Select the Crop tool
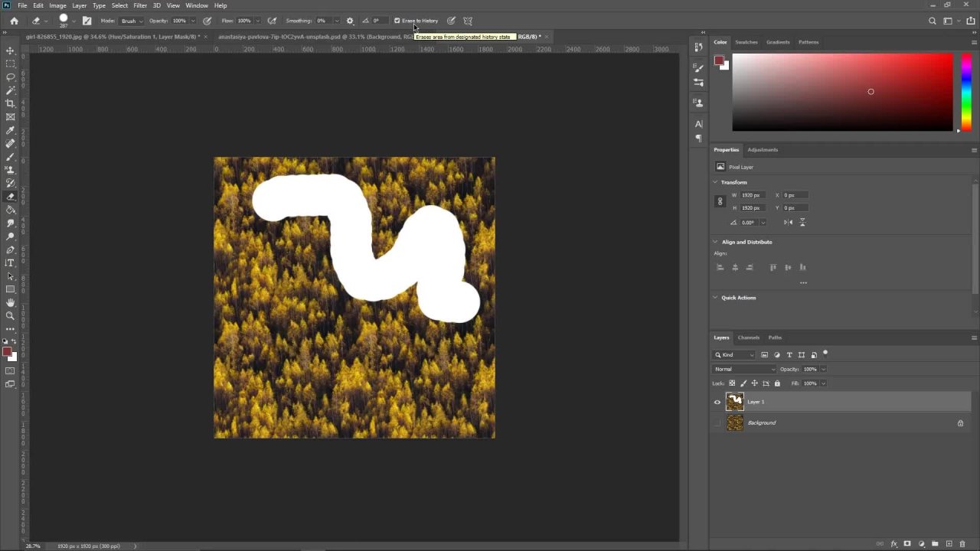 (10, 103)
